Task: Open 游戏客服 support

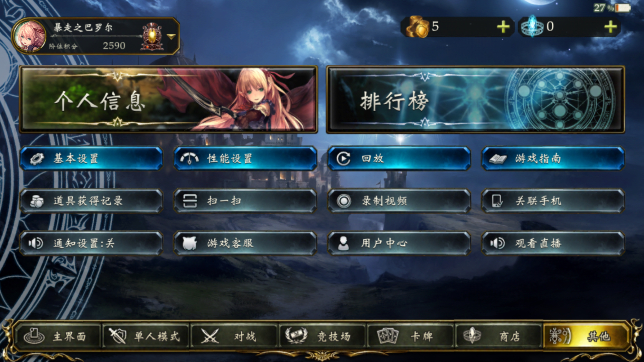Action: tap(245, 243)
